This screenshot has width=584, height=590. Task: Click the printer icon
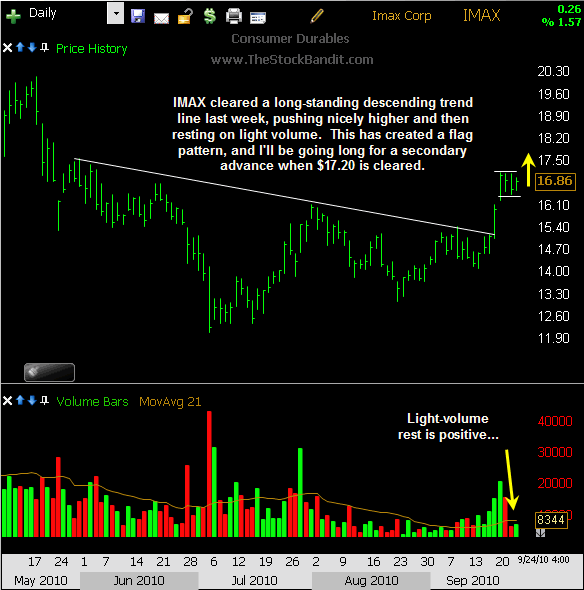234,17
